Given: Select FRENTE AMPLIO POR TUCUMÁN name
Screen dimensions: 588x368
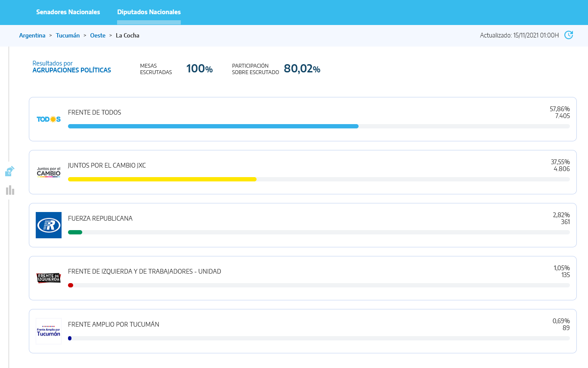Looking at the screenshot, I should point(114,324).
